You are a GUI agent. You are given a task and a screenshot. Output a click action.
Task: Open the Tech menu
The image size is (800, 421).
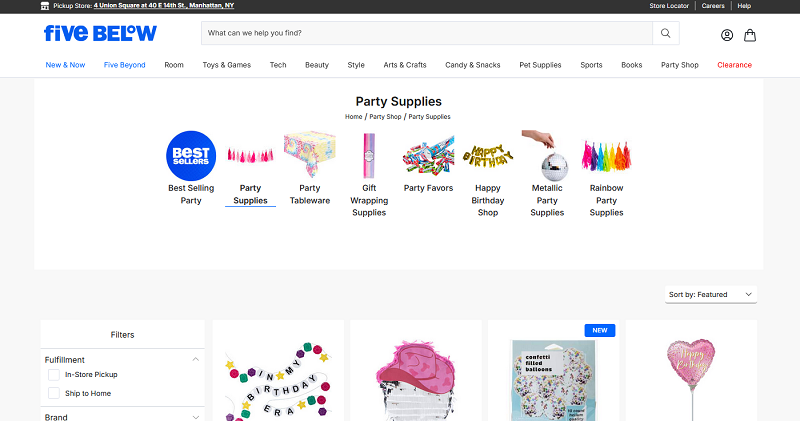click(278, 65)
